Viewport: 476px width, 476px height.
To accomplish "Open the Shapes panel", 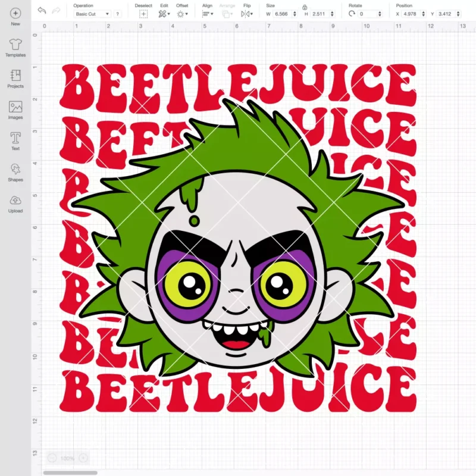I will [15, 173].
